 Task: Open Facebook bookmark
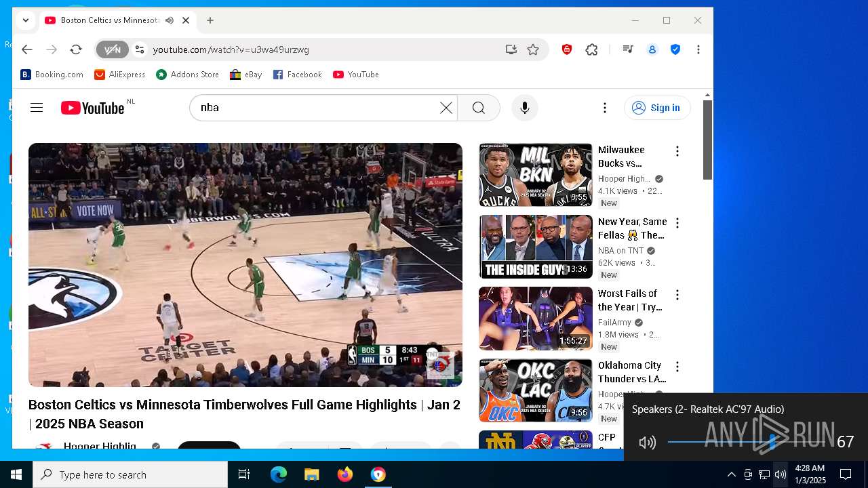point(298,75)
